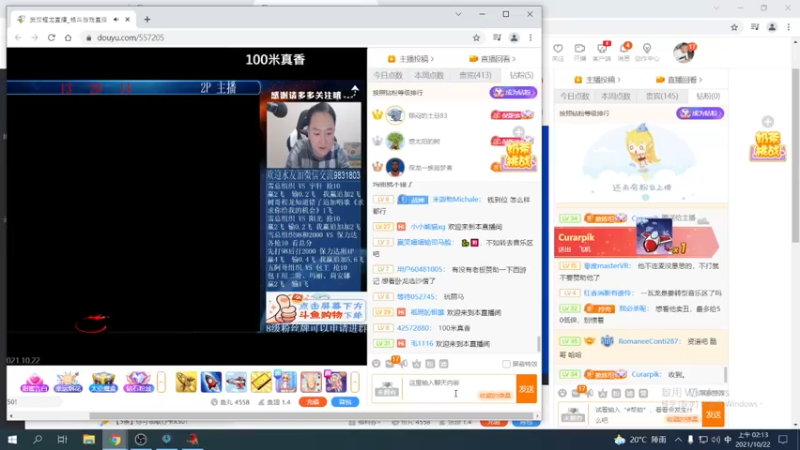Open crown noble icon in front chat toolbar
Viewport: 800px width, 450px height.
(416, 364)
